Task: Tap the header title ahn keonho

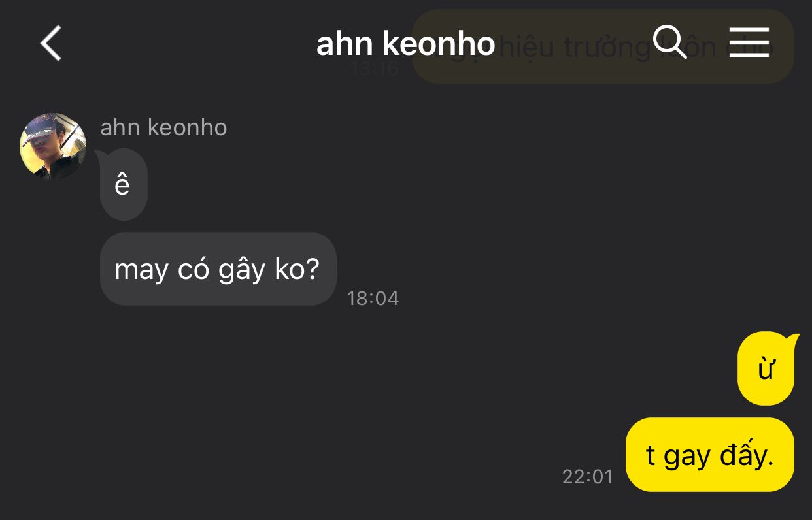Action: [405, 44]
